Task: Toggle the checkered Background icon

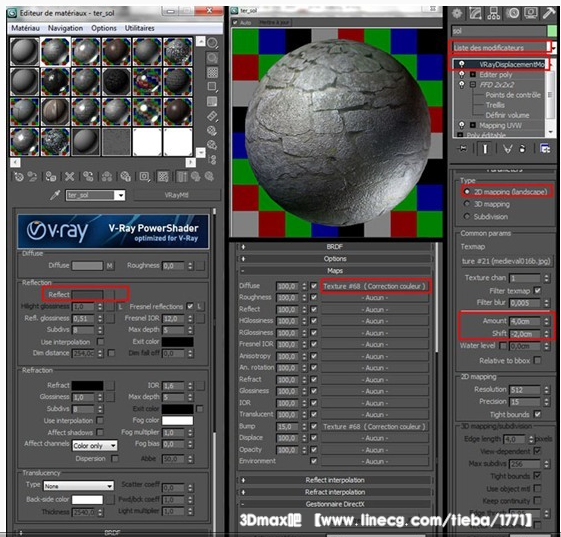Action: point(212,73)
